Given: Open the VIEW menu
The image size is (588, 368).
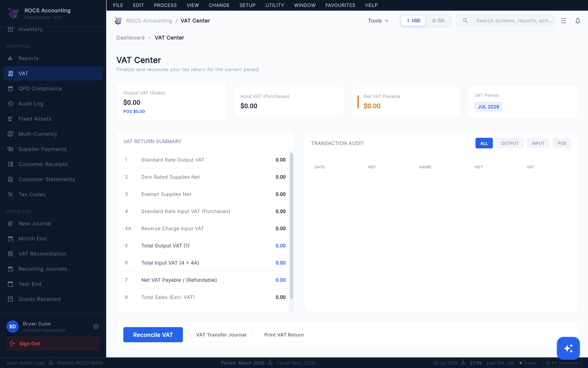Looking at the screenshot, I should click(193, 5).
